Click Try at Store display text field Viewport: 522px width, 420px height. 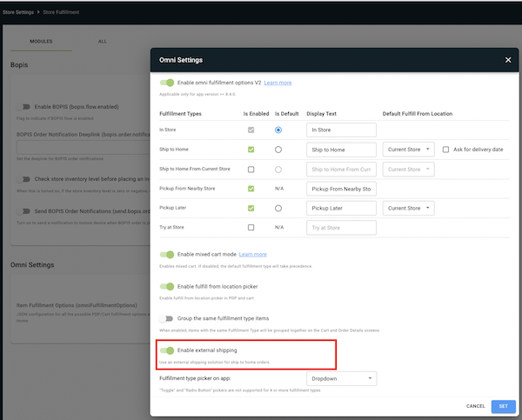(x=341, y=228)
